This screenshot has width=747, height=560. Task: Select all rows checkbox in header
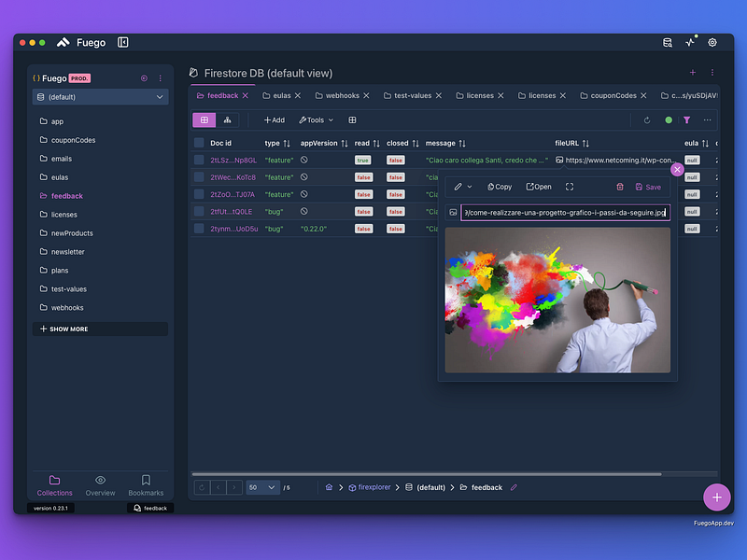(x=199, y=143)
